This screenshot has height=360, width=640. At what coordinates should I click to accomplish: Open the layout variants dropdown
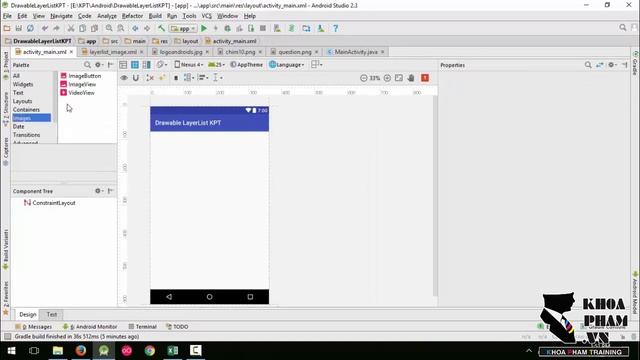[317, 64]
